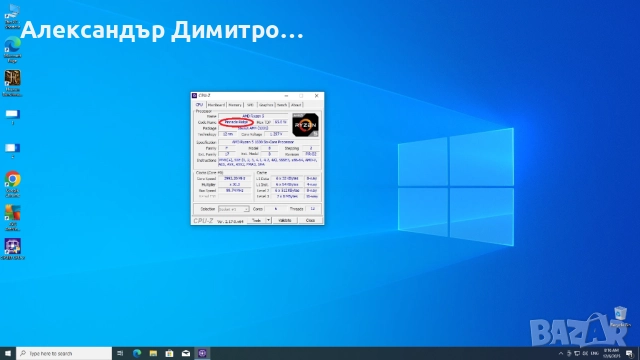Open Microsoft Store from the taskbar
This screenshot has height=360, width=640.
click(169, 353)
